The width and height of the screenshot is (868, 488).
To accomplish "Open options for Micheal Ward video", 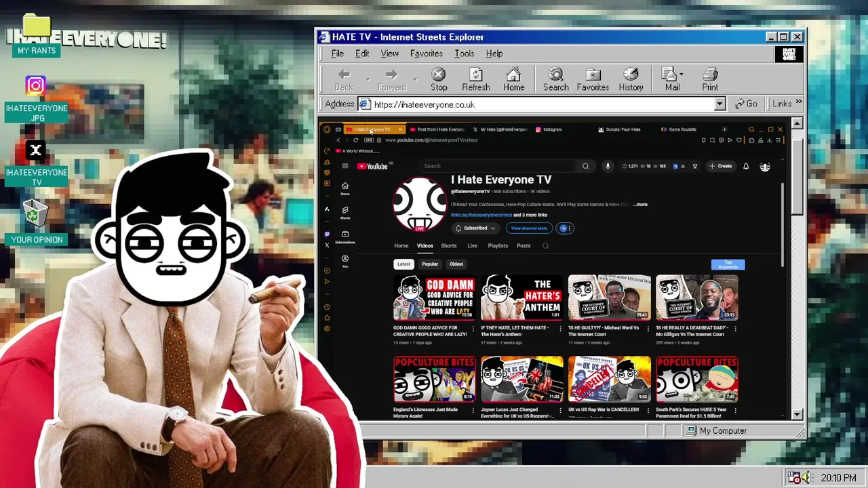I will coord(648,329).
